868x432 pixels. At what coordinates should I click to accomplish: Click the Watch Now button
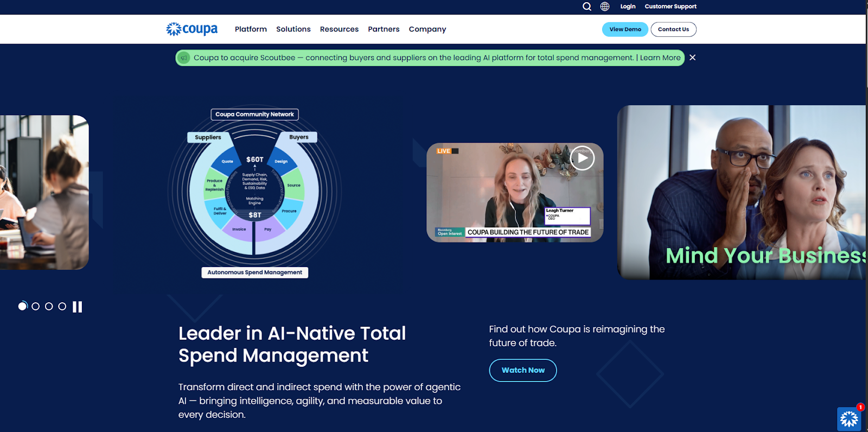click(523, 370)
